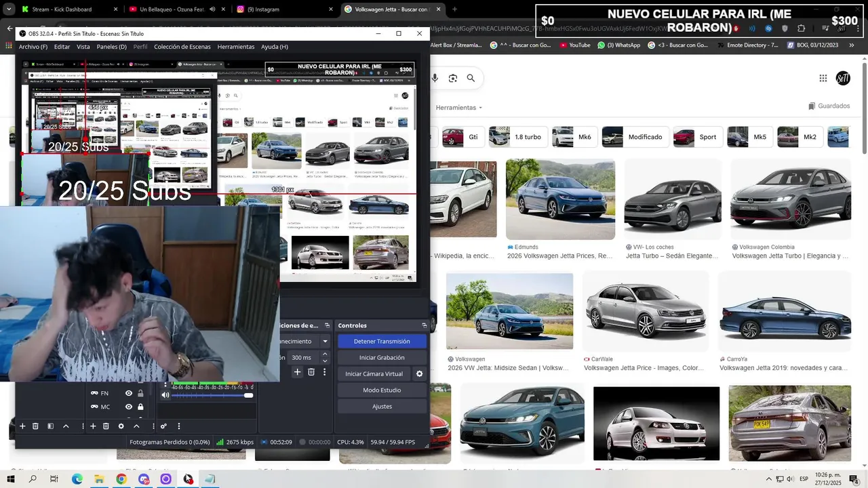Pop out the Controles dock
The height and width of the screenshot is (488, 868).
point(425,325)
